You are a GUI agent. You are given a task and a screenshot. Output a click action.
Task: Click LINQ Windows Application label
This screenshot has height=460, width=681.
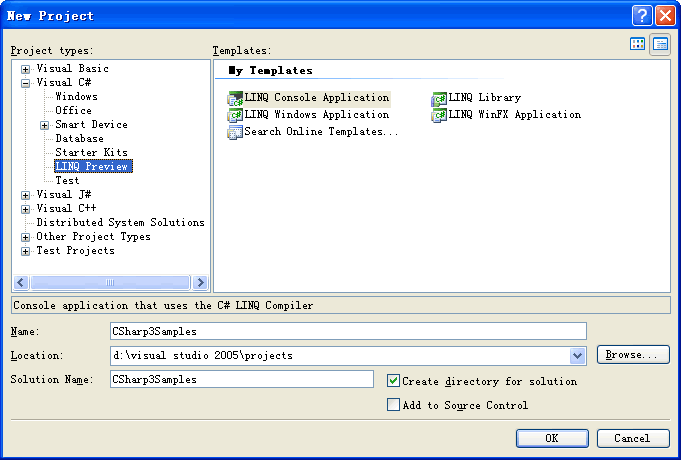(x=317, y=115)
